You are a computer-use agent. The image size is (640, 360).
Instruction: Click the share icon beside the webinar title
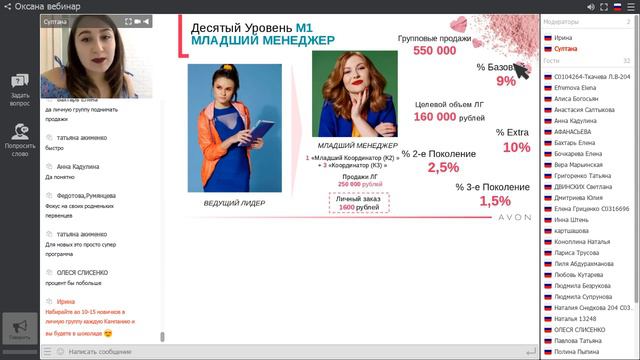(8, 6)
